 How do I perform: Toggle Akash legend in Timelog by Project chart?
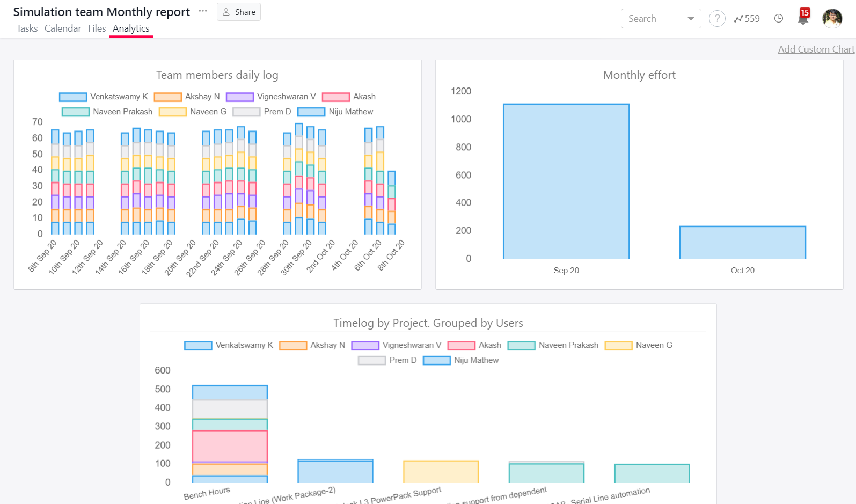click(474, 345)
